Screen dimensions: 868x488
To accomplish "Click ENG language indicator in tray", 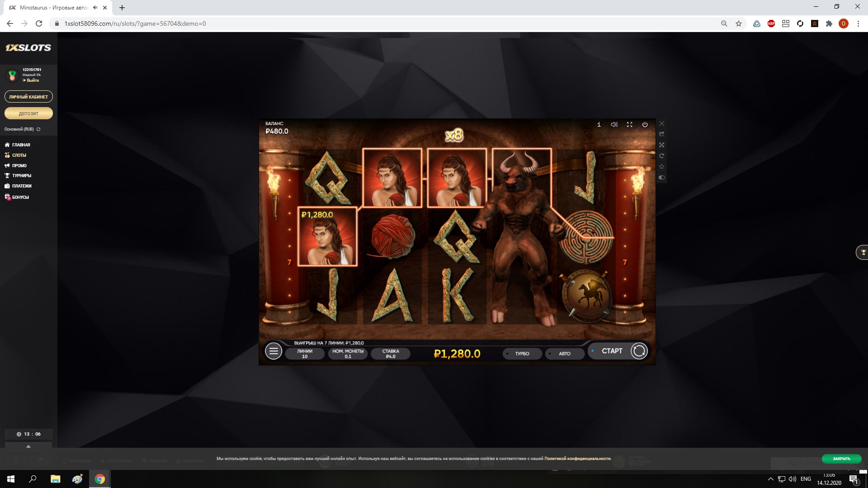I will point(806,479).
